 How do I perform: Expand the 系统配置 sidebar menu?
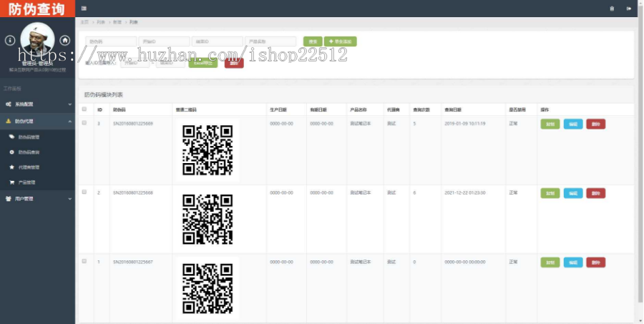(x=37, y=104)
